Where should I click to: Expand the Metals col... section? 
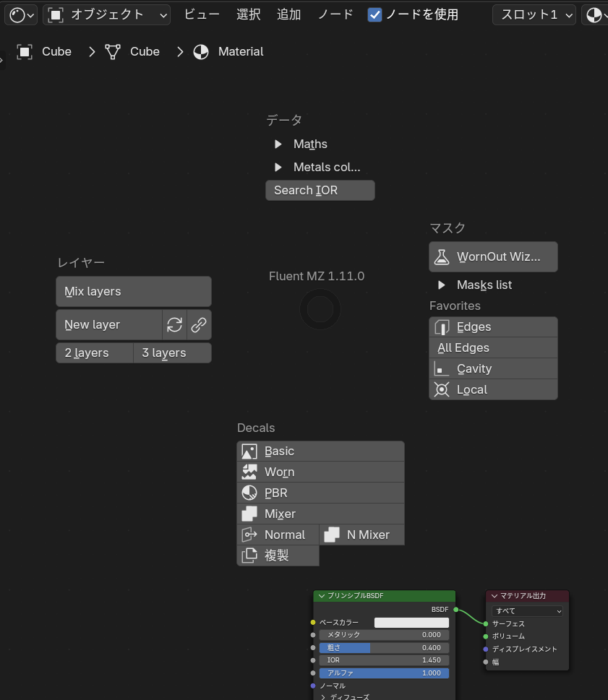coord(278,168)
